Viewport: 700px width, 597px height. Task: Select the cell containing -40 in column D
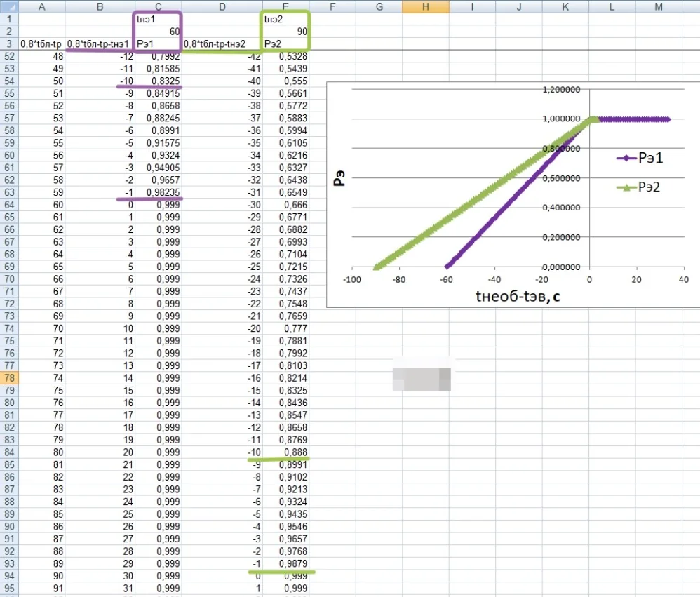click(222, 81)
